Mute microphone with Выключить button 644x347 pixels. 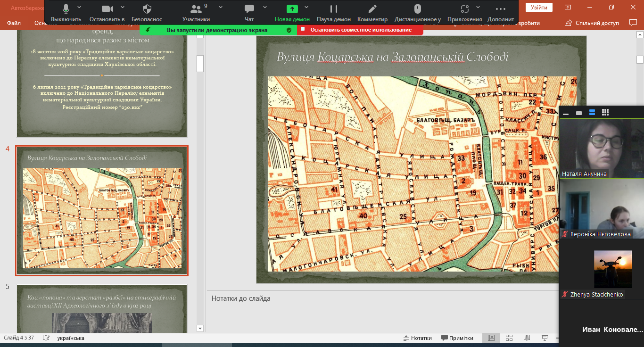coord(66,13)
